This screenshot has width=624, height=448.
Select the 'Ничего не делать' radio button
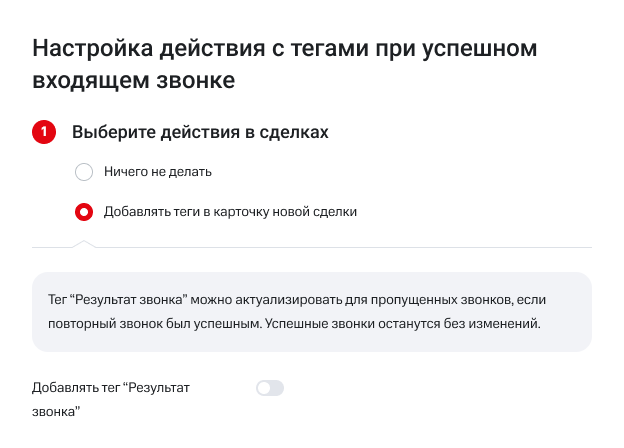84,172
